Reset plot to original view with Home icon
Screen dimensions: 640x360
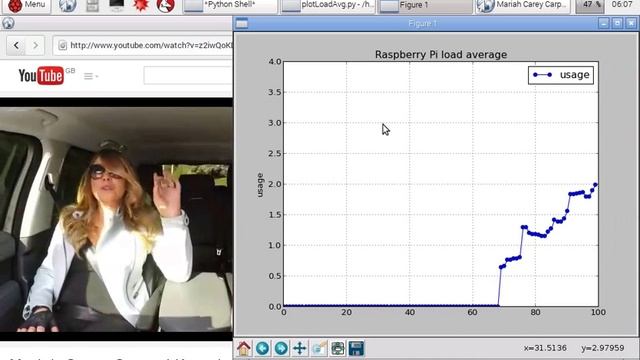tap(244, 348)
